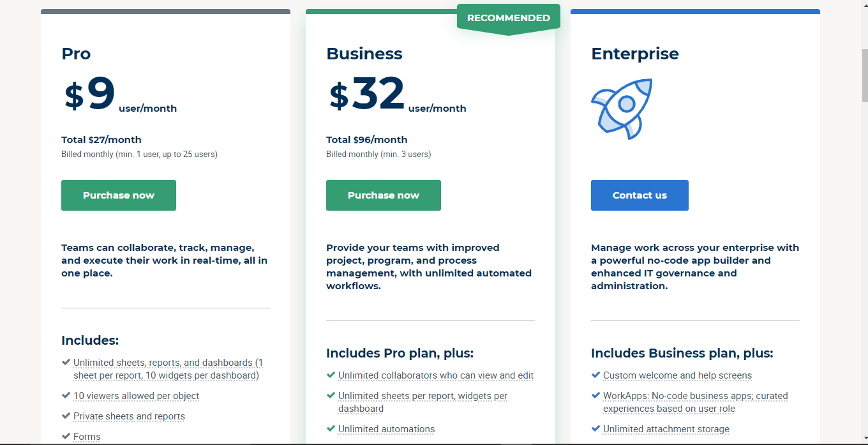Click checkmark beside Custom welcome and help screens
The height and width of the screenshot is (445, 868).
(595, 375)
